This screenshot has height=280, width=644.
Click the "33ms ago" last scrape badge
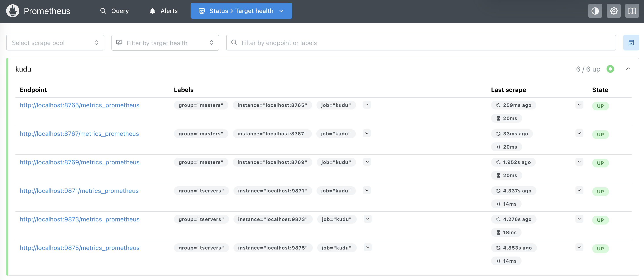[512, 133]
